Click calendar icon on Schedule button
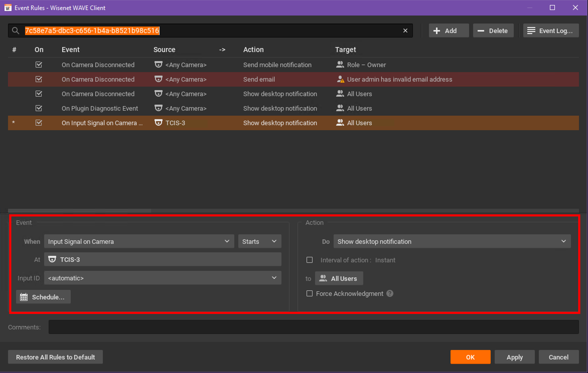588x373 pixels. [x=24, y=297]
